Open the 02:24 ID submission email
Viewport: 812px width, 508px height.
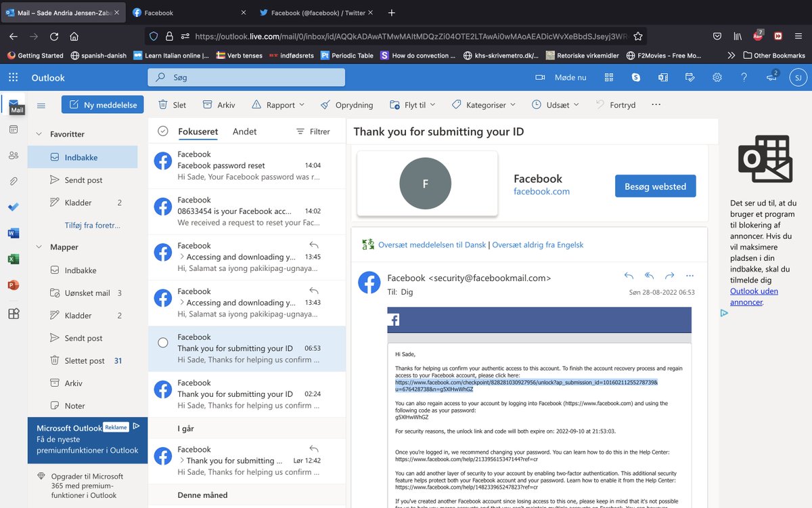pos(247,394)
